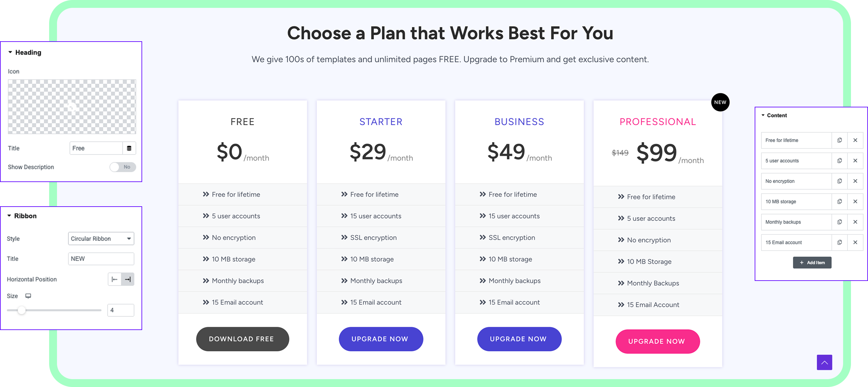The width and height of the screenshot is (868, 387).
Task: Open the ribbon Style dropdown
Action: (x=101, y=238)
